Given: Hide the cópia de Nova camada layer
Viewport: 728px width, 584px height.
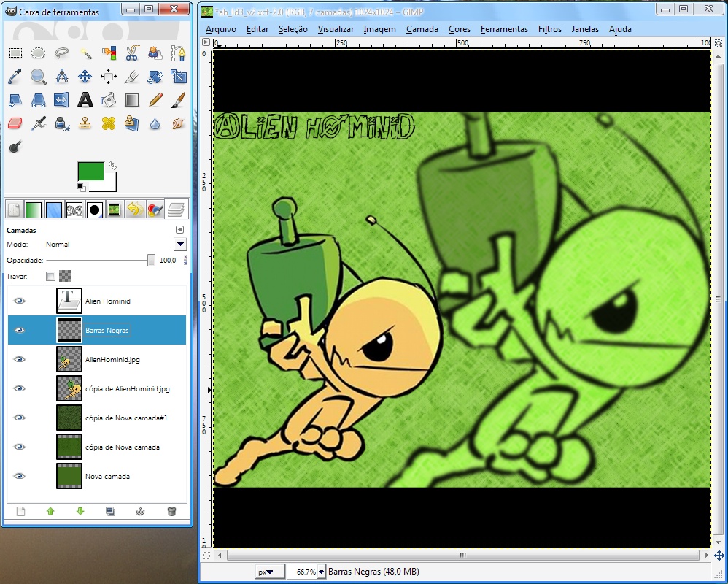Looking at the screenshot, I should (19, 447).
